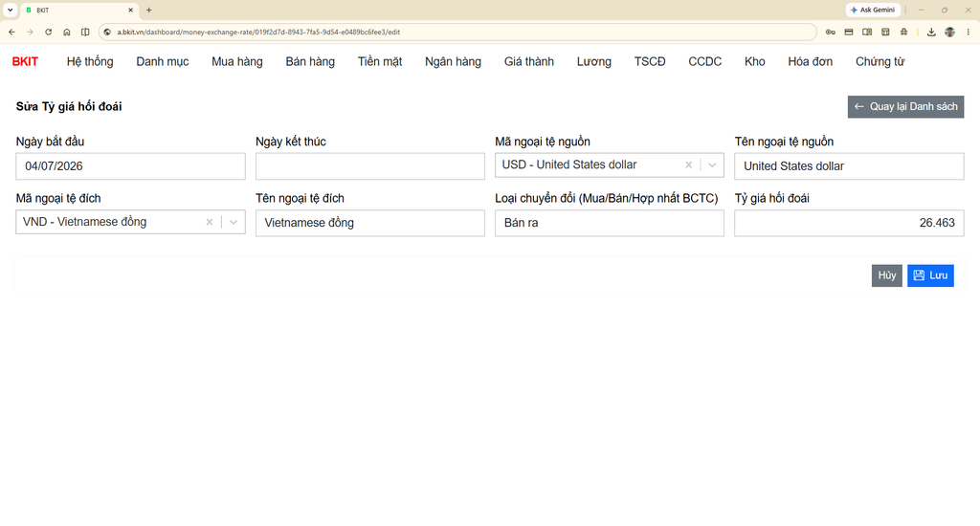
Task: Open the Chứng từ menu
Action: point(880,61)
